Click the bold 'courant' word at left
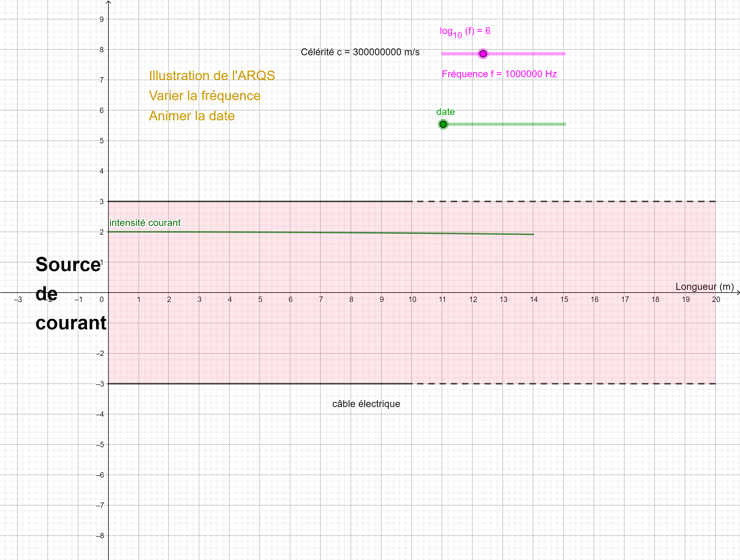This screenshot has width=740, height=560. point(71,323)
